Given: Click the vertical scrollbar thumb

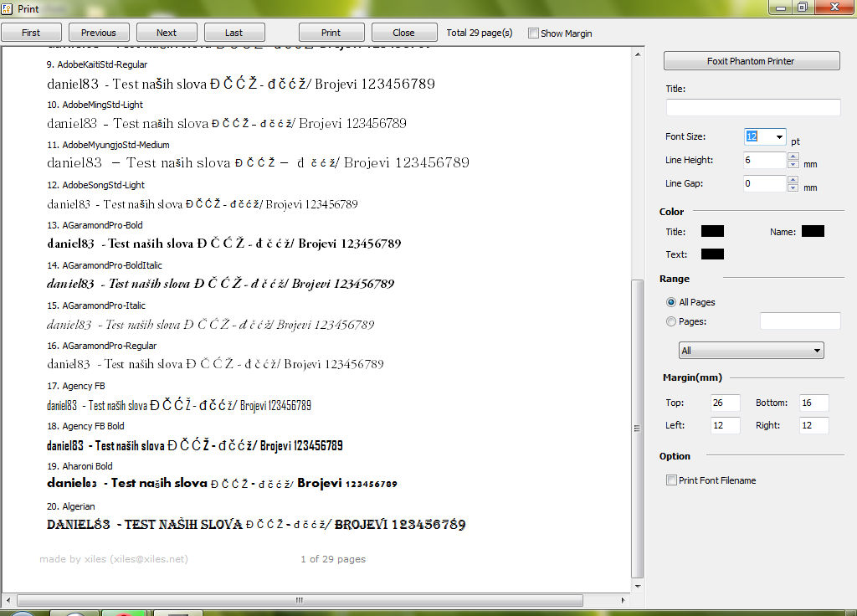Looking at the screenshot, I should [638, 429].
